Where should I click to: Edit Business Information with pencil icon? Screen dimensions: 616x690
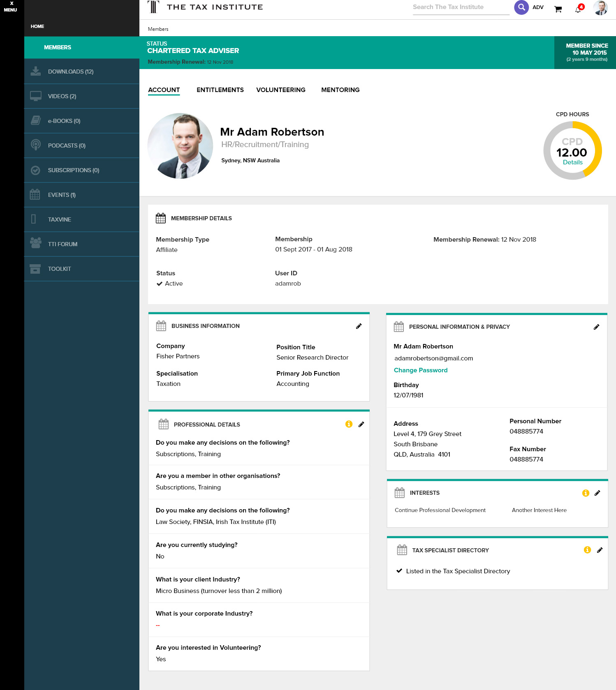tap(359, 326)
